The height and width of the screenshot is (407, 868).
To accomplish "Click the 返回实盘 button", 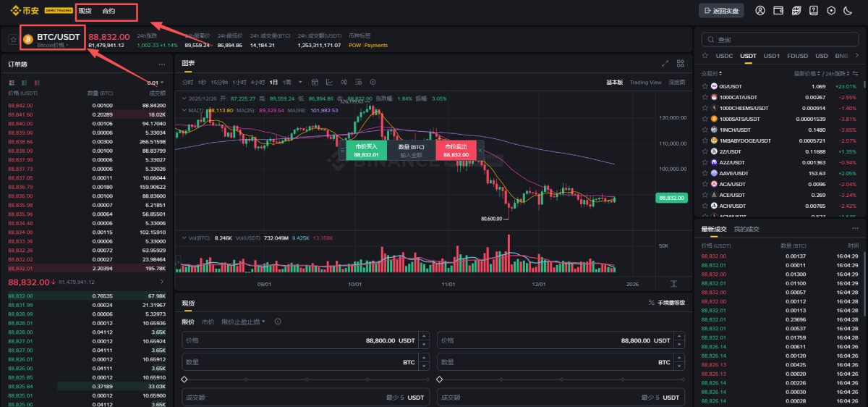I will pyautogui.click(x=720, y=11).
